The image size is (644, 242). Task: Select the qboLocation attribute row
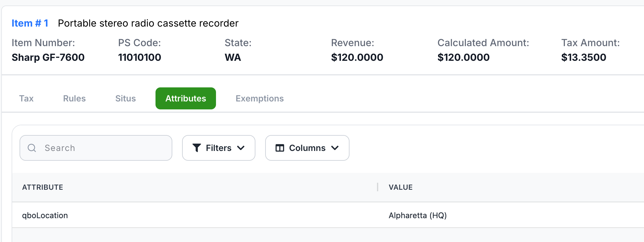[328, 215]
